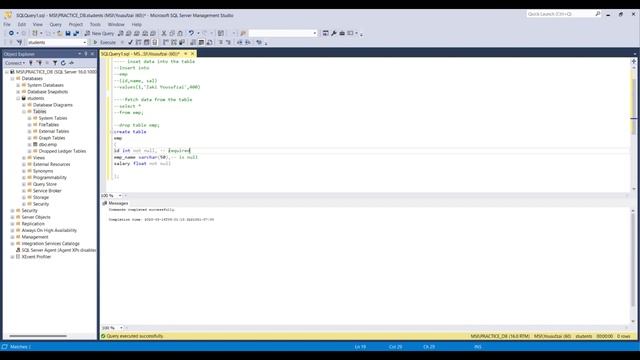The image size is (640, 360).
Task: Expand System Databases node
Action: (x=18, y=85)
